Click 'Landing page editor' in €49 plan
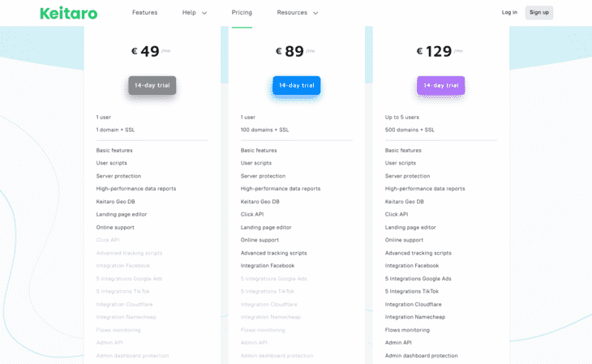 [122, 214]
